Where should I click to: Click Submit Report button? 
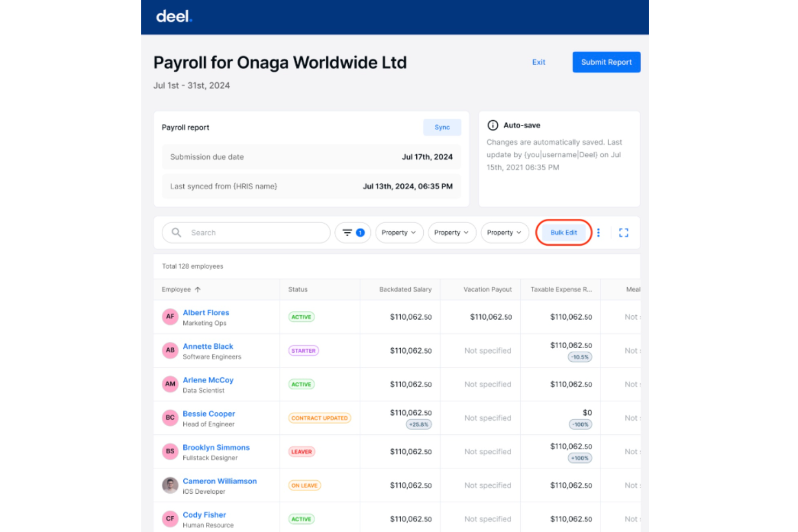pos(607,62)
